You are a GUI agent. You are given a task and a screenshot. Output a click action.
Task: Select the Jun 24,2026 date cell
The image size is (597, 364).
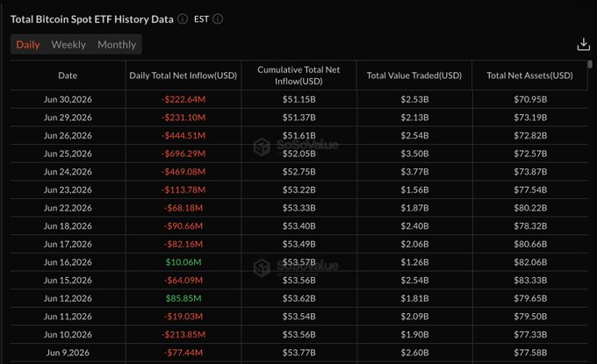point(68,172)
